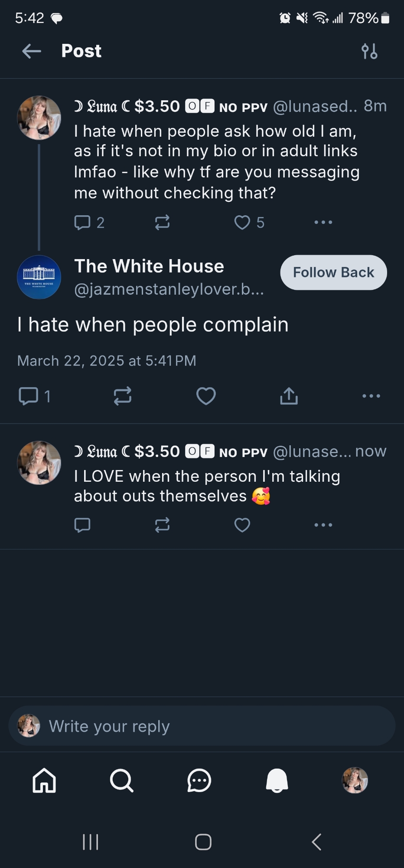Screen dimensions: 404x868
Task: Open more options on Luna's first post
Action: [x=323, y=222]
